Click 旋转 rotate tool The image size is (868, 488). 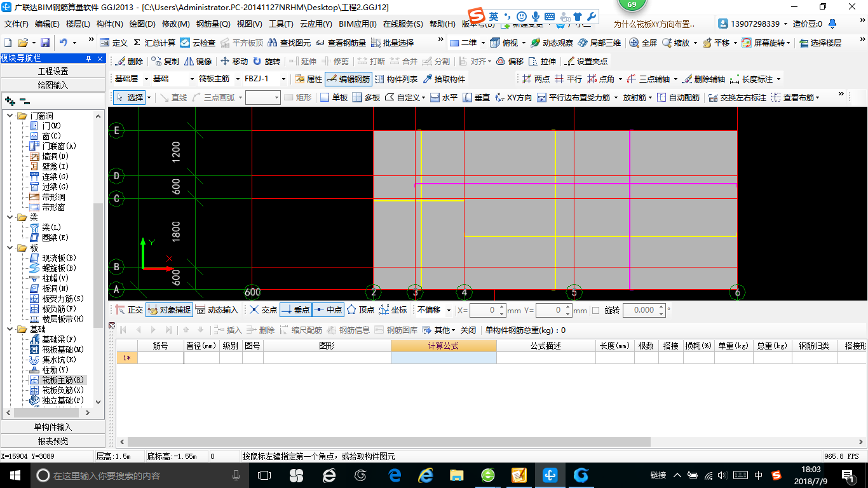click(266, 62)
